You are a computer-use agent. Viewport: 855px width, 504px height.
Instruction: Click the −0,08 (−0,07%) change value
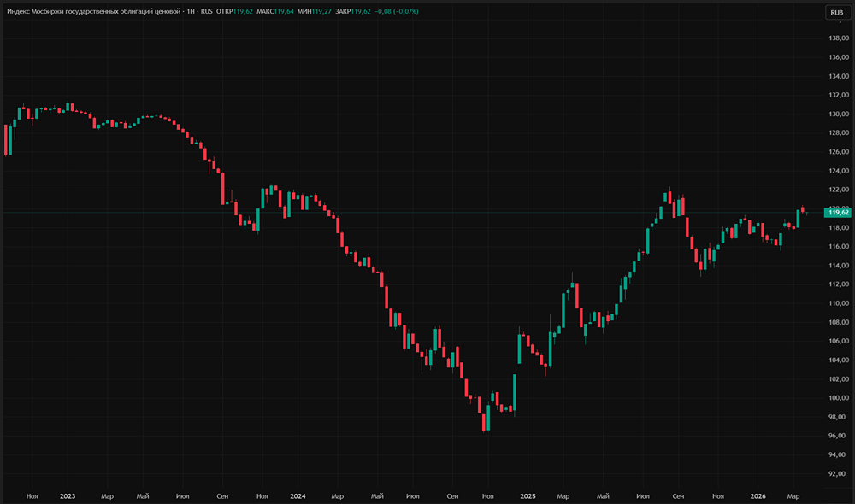coord(397,11)
